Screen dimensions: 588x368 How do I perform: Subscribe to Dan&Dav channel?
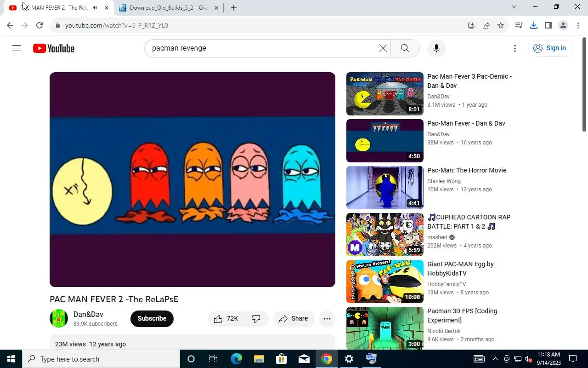(152, 319)
